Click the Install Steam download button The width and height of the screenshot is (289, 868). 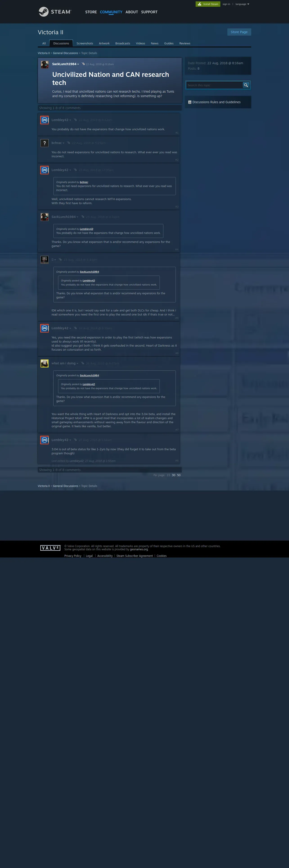click(x=208, y=4)
